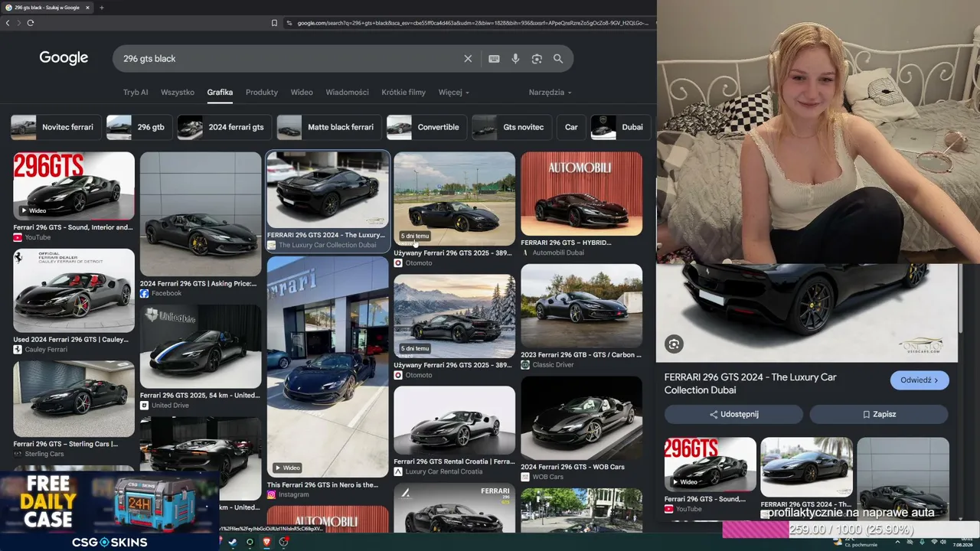
Task: Open the Wiadomości tab
Action: tap(348, 93)
